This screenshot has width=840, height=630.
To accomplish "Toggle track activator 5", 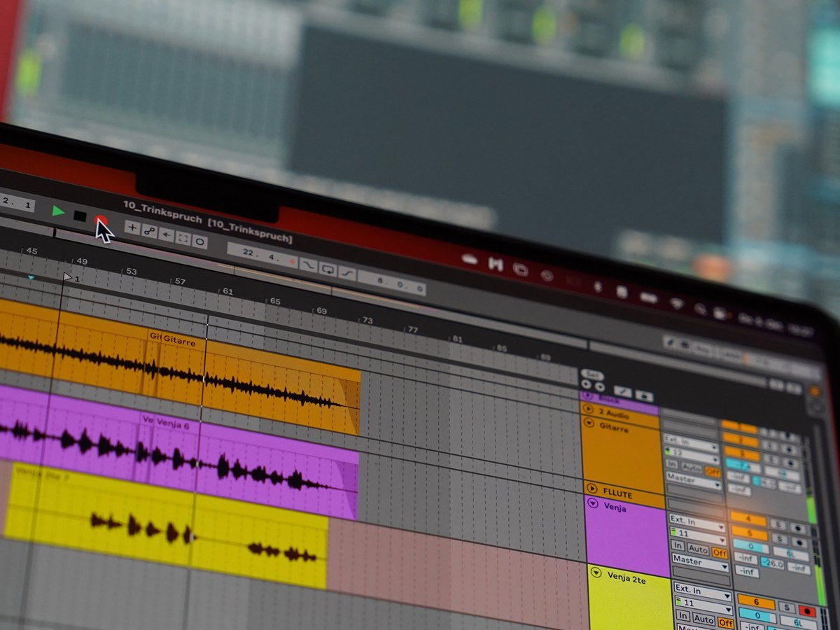I will [750, 533].
